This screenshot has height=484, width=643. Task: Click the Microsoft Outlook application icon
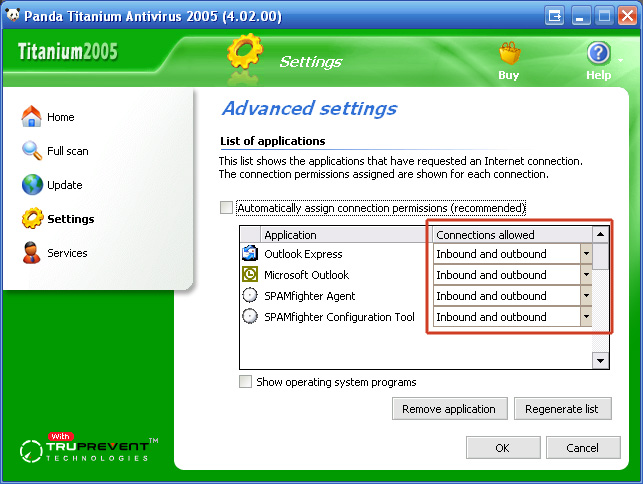[250, 274]
